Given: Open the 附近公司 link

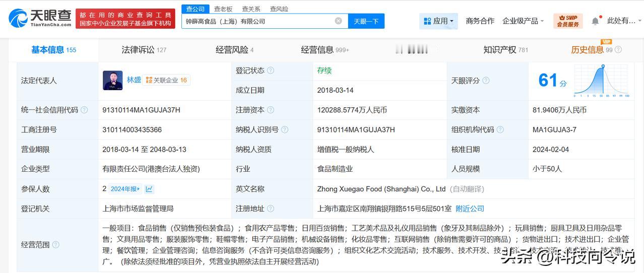Looking at the screenshot, I should pyautogui.click(x=470, y=209).
